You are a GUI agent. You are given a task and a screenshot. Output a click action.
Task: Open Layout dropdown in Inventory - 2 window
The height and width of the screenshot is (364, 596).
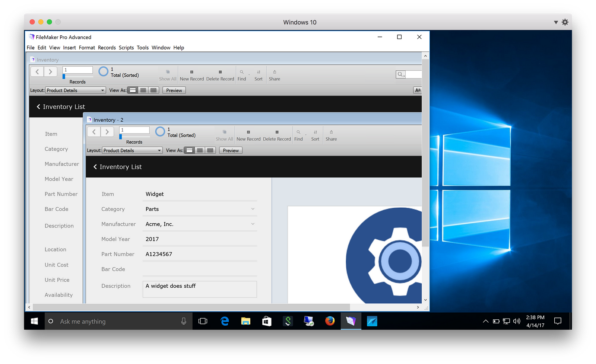[x=132, y=150]
